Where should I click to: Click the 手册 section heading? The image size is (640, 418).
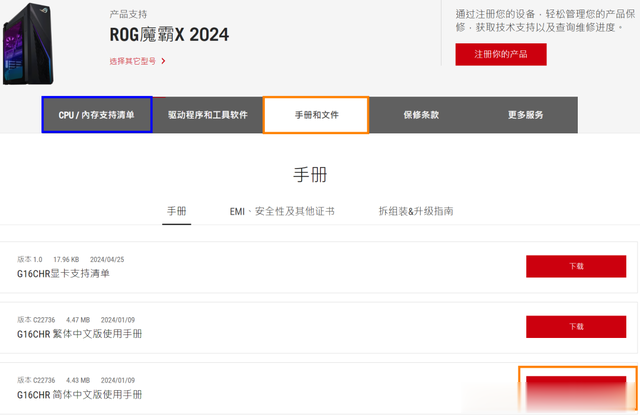[x=310, y=175]
